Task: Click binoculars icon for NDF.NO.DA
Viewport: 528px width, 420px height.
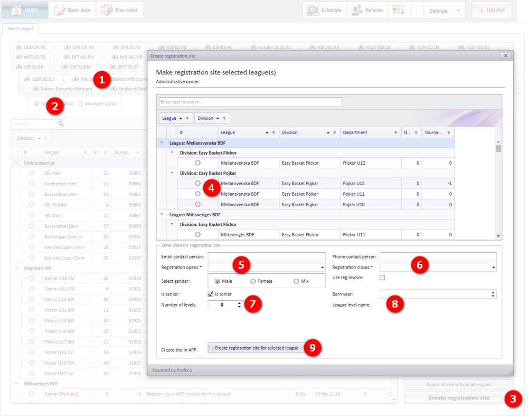Action: 412,47
